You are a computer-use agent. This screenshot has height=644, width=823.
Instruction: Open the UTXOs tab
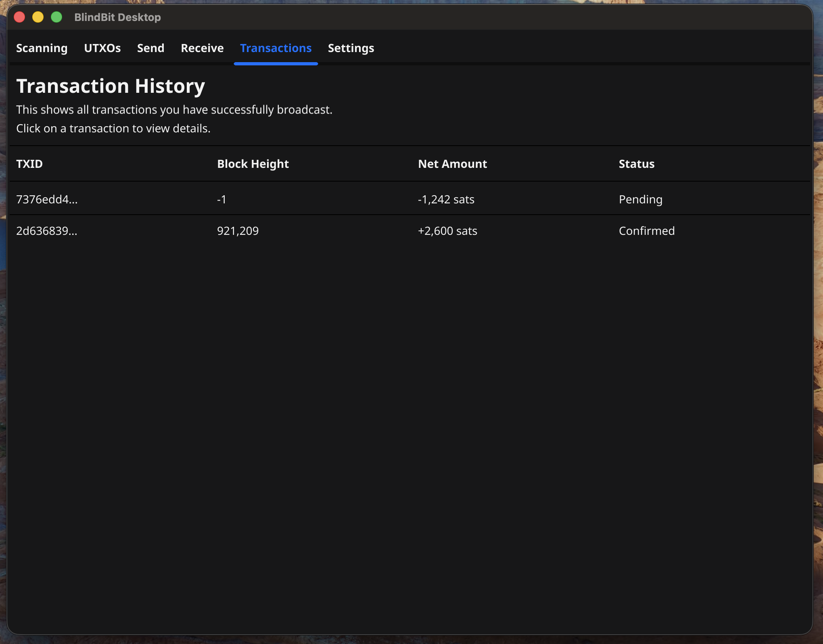click(x=102, y=48)
